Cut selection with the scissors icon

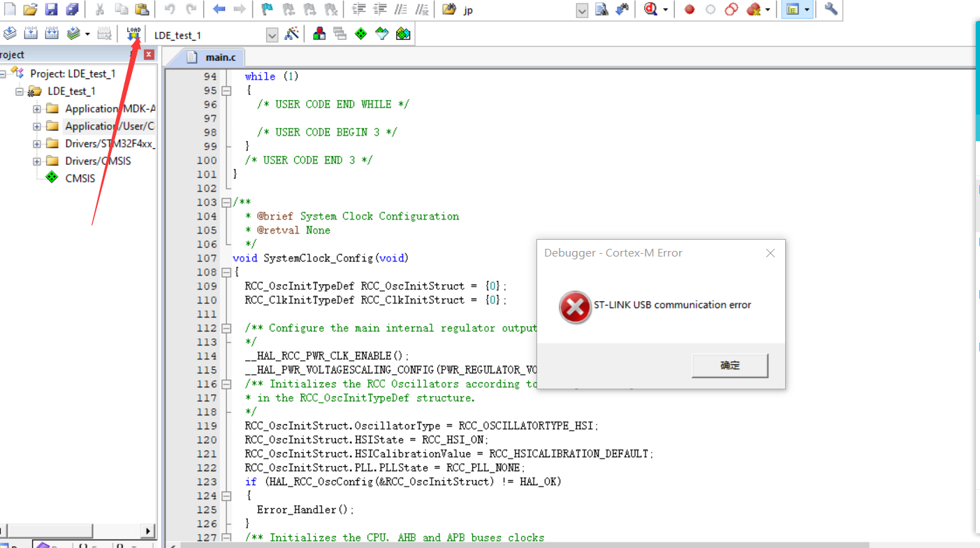click(x=100, y=9)
